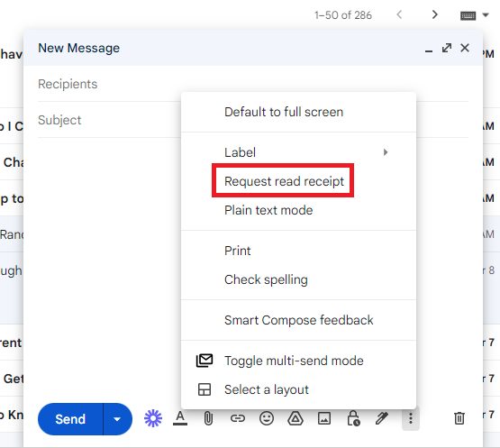The height and width of the screenshot is (448, 500).
Task: Insert a photo via the image icon
Action: pyautogui.click(x=324, y=418)
